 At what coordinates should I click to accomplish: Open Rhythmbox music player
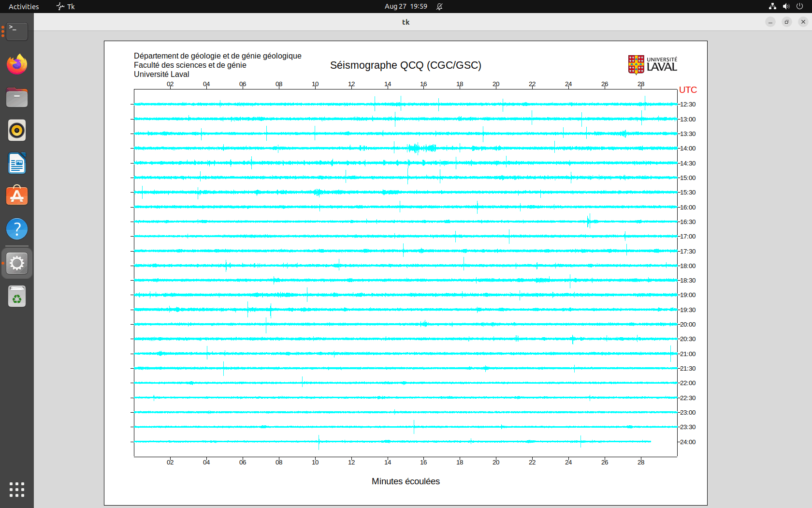pos(17,130)
